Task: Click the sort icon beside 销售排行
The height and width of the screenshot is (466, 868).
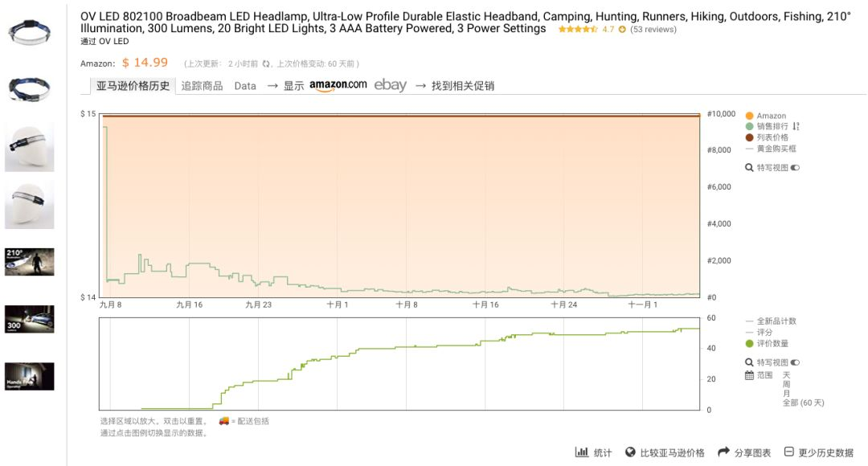Action: tap(796, 126)
